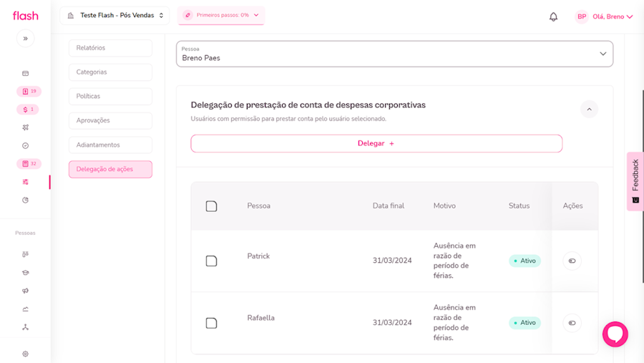The image size is (644, 363).
Task: Open the action toggle for Patrick's row
Action: [x=572, y=261]
